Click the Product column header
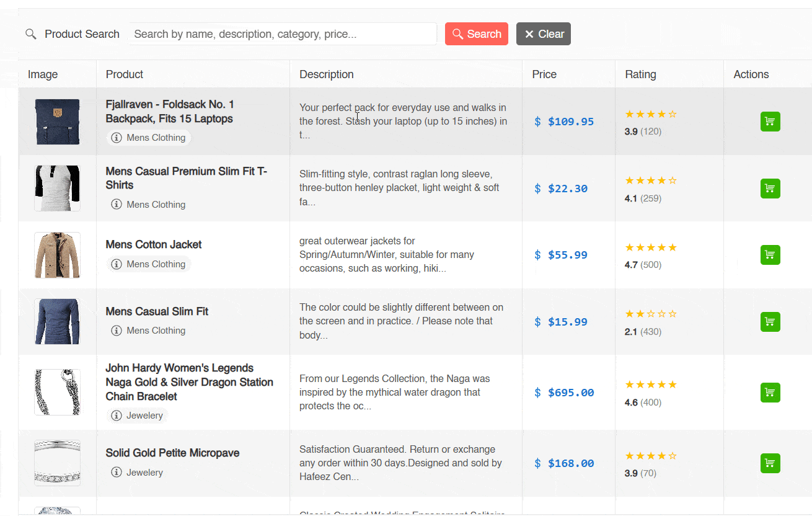This screenshot has width=812, height=516. pyautogui.click(x=125, y=74)
